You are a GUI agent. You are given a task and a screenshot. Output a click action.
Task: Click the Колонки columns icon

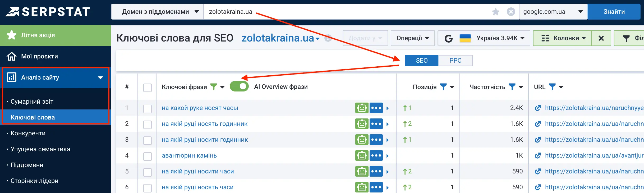(x=545, y=38)
